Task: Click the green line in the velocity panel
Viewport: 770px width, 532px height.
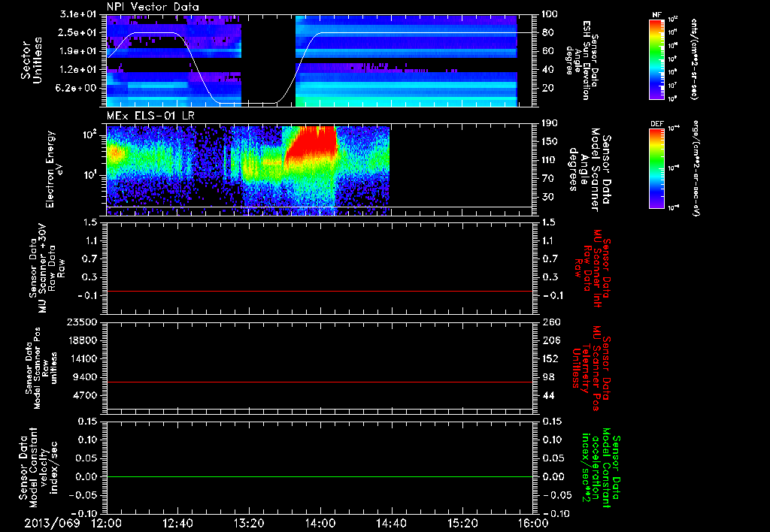Action: click(320, 476)
